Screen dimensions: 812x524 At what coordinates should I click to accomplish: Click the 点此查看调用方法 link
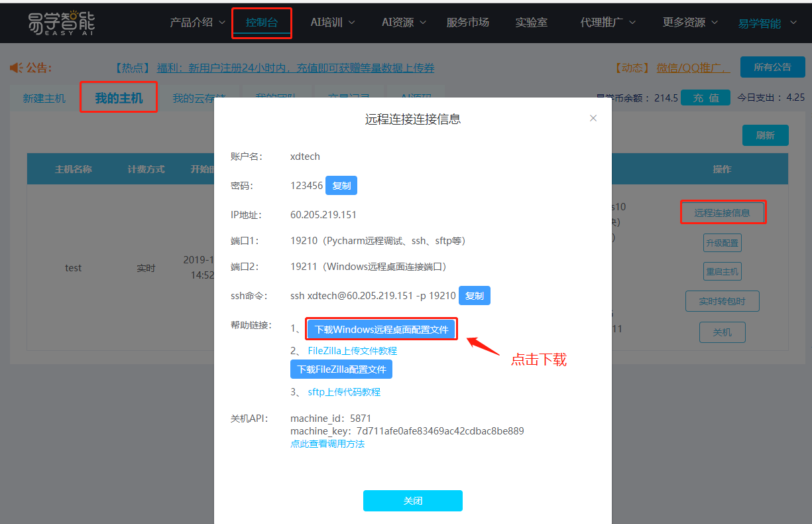coord(327,442)
